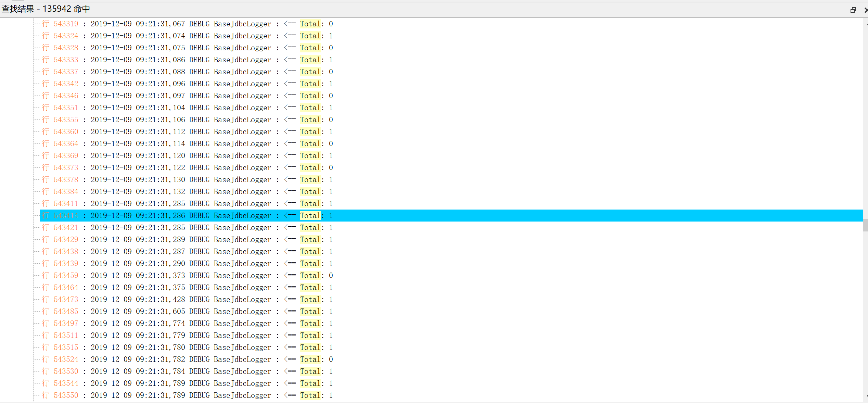This screenshot has height=403, width=868.
Task: Select DEBUG text on line 543473
Action: 199,299
